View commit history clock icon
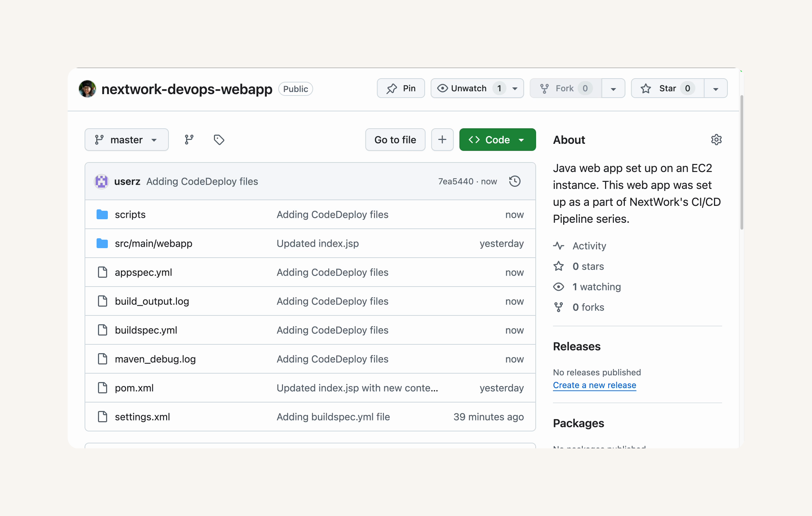The image size is (812, 516). [x=515, y=182]
